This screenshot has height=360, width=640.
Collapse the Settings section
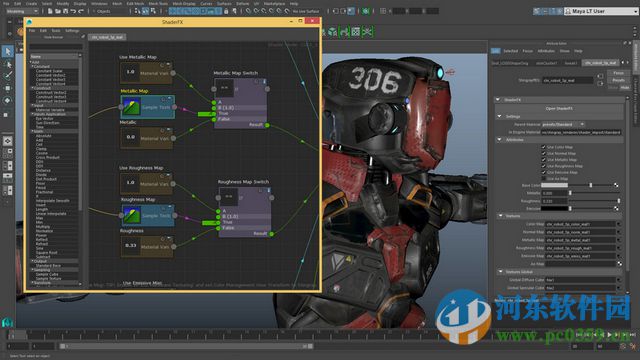pos(500,116)
